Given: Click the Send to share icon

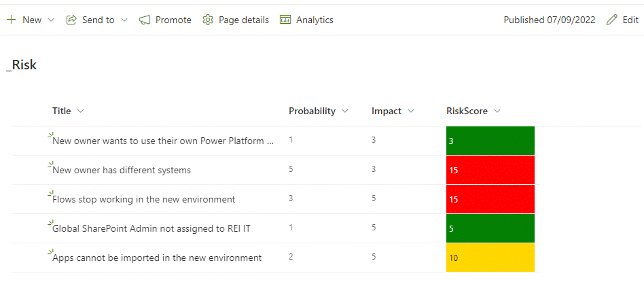Looking at the screenshot, I should pos(71,20).
